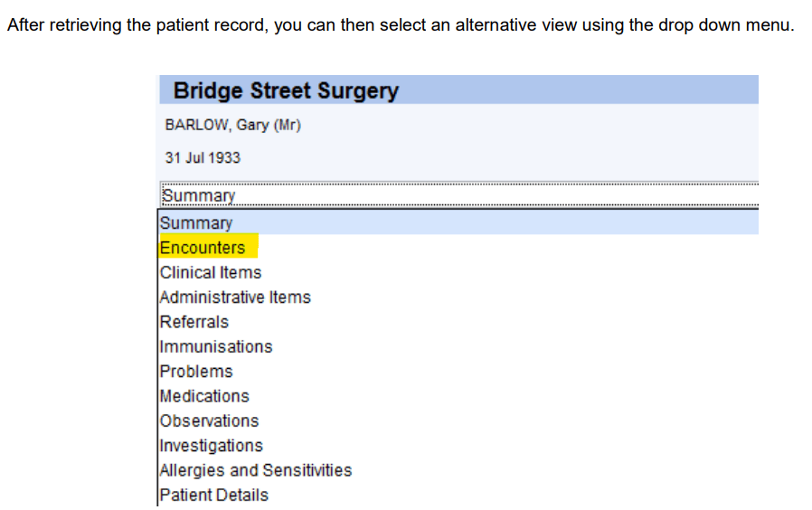The width and height of the screenshot is (812, 510).
Task: Open the Investigations view
Action: tap(212, 446)
